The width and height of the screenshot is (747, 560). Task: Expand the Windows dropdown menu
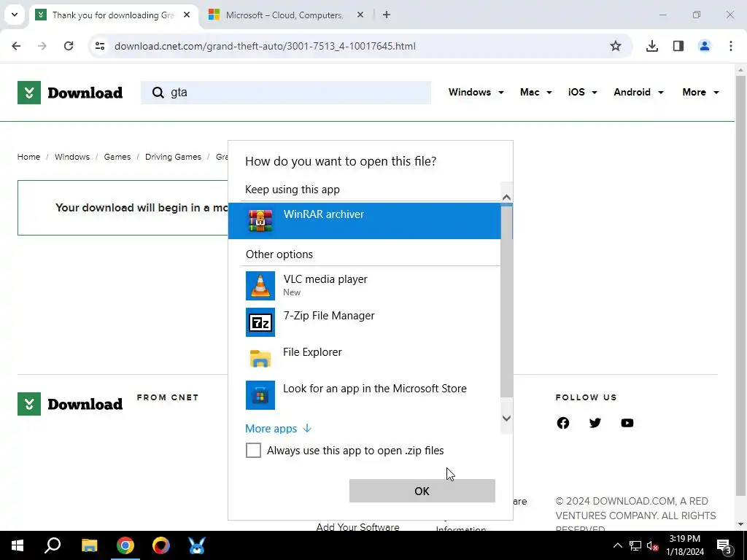(x=476, y=93)
